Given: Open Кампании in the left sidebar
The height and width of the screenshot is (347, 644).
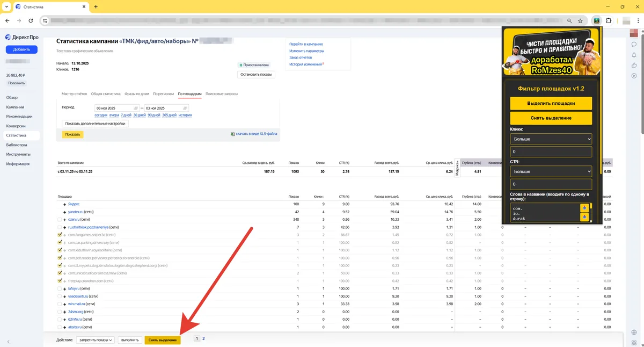Looking at the screenshot, I should (x=15, y=107).
